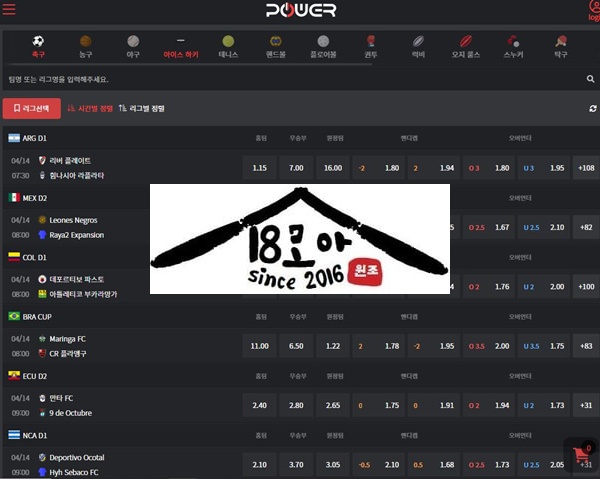The height and width of the screenshot is (479, 600).
Task: Click the Argentina flag of ARG D1
Action: 14,138
